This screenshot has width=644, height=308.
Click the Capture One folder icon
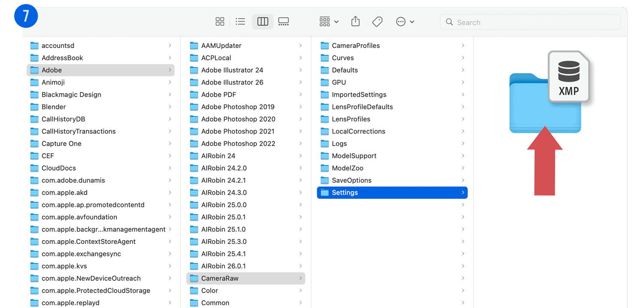click(x=35, y=143)
